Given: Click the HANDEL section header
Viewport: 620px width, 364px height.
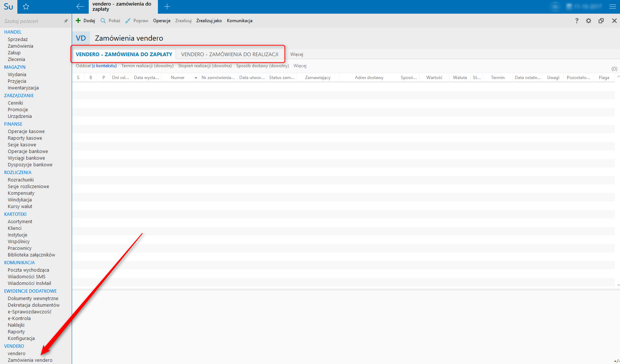Looking at the screenshot, I should click(13, 32).
